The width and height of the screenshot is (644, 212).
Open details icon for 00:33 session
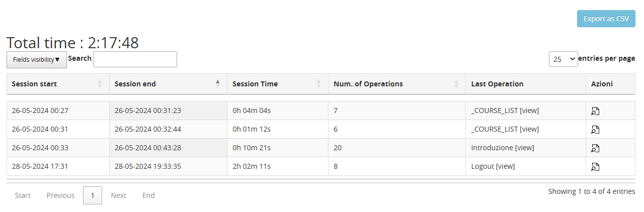pos(595,148)
